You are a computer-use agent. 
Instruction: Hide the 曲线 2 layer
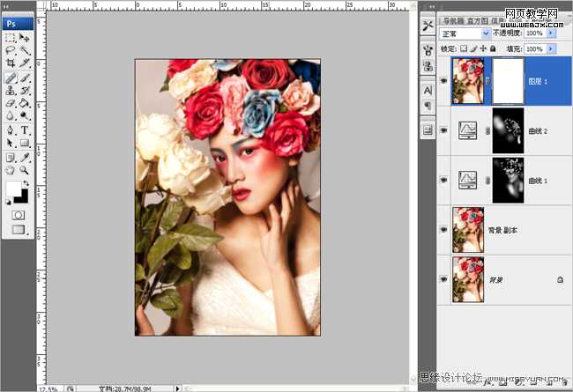point(443,129)
